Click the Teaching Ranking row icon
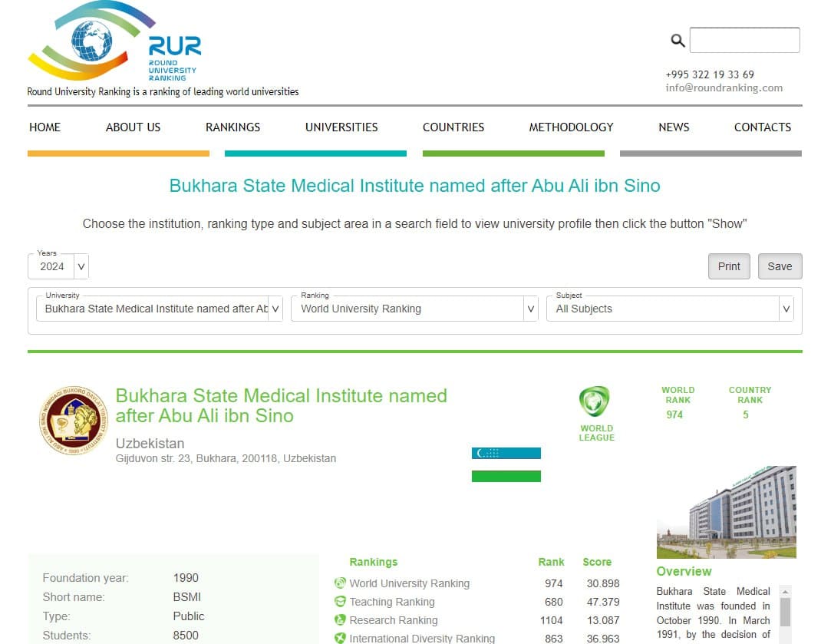Viewport: 821px width, 644px height. pos(340,602)
